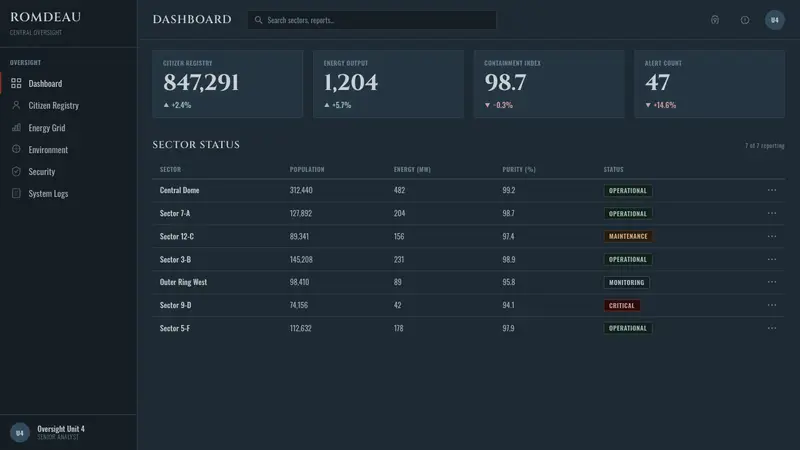
Task: Open the Energy Output 1,204 card
Action: [x=388, y=84]
